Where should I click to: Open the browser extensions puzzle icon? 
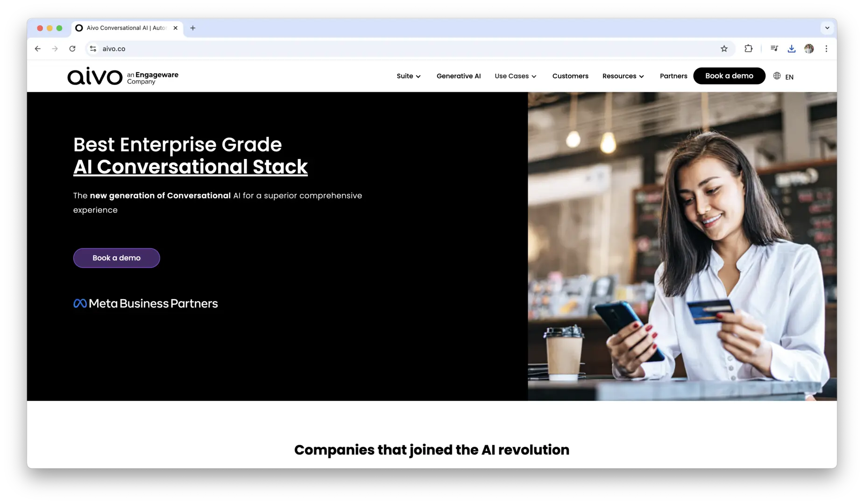click(748, 49)
